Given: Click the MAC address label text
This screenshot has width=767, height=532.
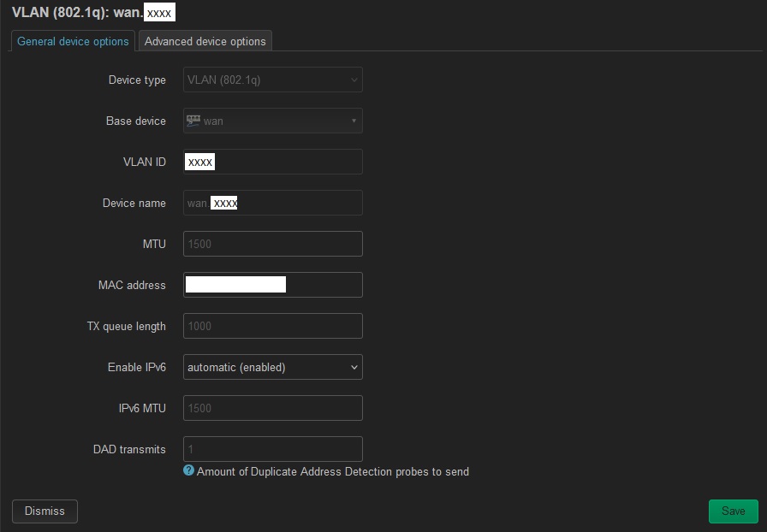Looking at the screenshot, I should point(132,285).
